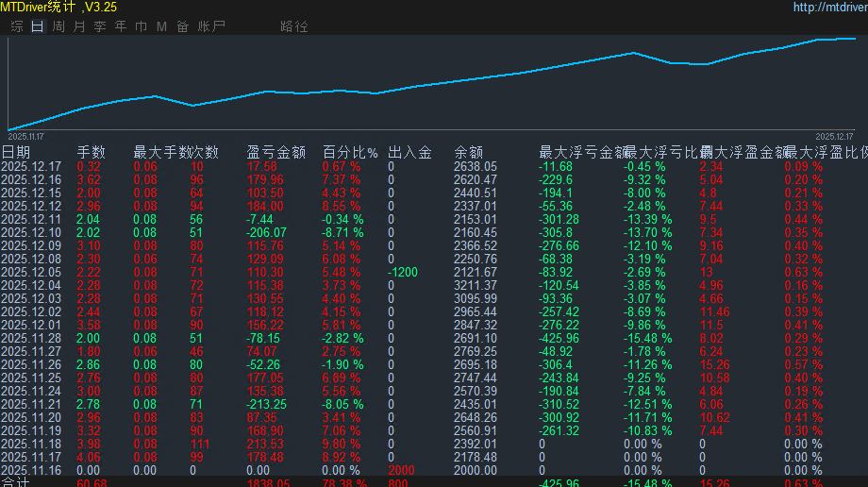Select the 日 daily tab
Viewport: 868px width, 487px height.
click(38, 26)
